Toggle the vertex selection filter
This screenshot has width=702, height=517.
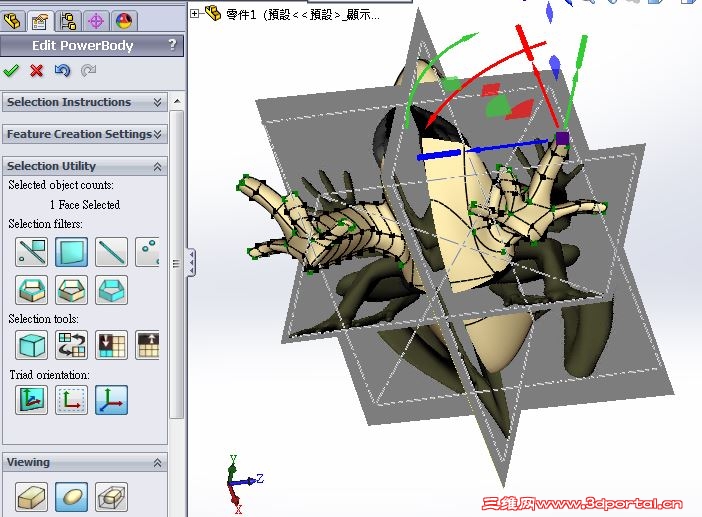[147, 252]
